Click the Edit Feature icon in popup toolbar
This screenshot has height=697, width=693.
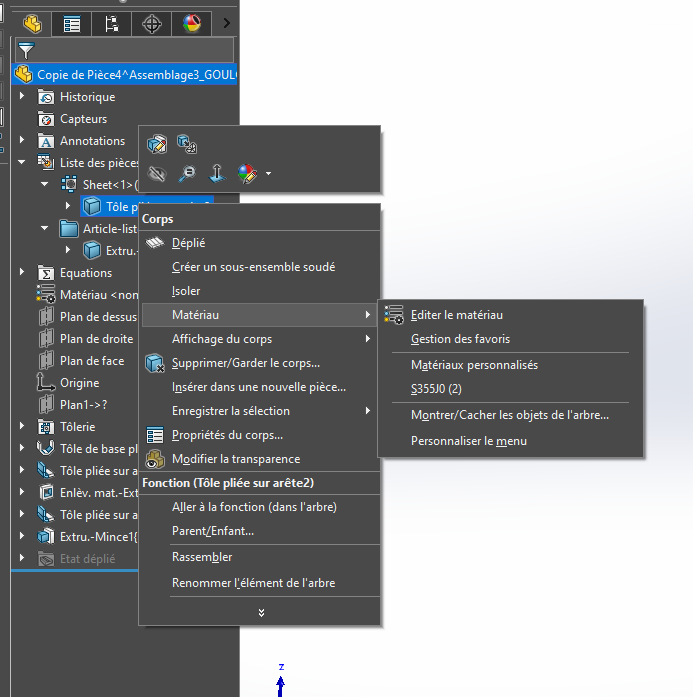[x=157, y=144]
